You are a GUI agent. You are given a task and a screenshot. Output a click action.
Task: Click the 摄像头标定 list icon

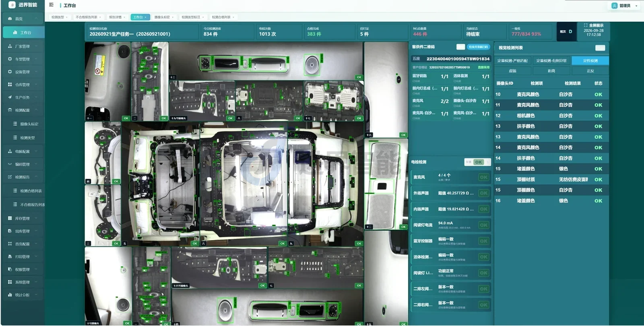(15, 124)
